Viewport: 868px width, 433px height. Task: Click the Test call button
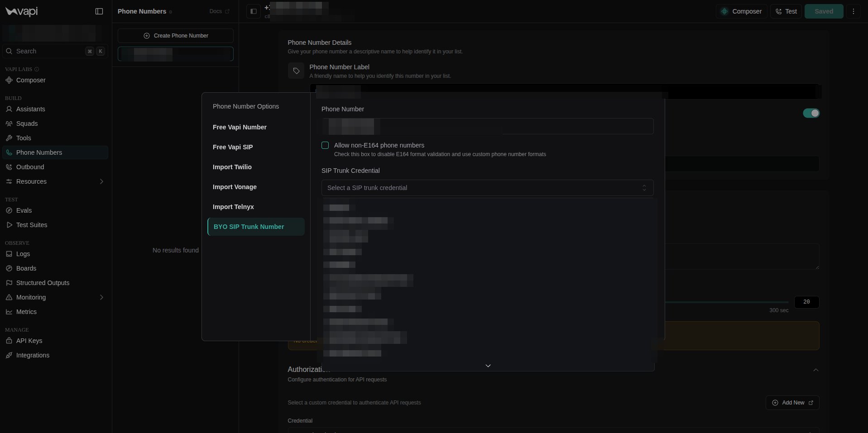786,11
